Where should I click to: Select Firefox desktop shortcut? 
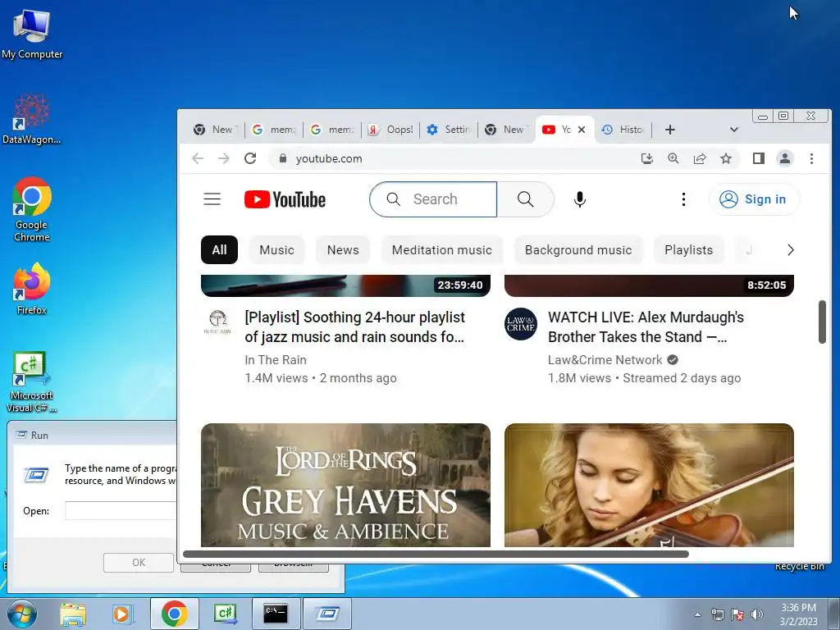[x=32, y=288]
